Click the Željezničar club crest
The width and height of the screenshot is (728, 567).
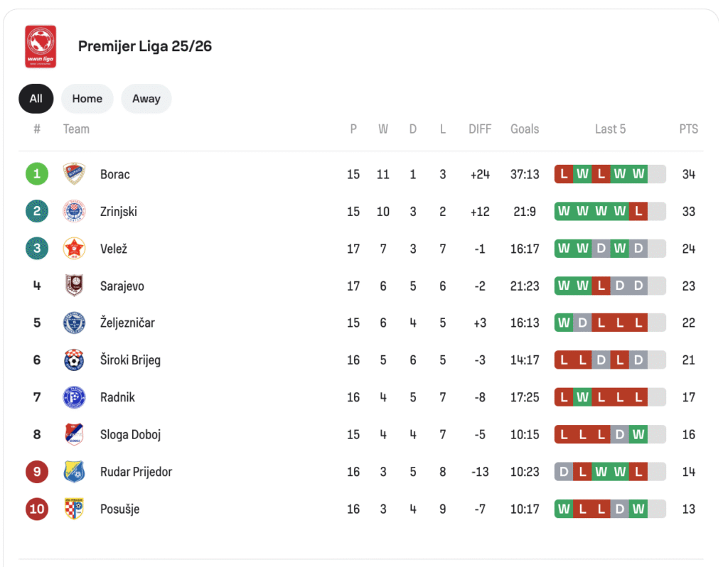point(74,323)
